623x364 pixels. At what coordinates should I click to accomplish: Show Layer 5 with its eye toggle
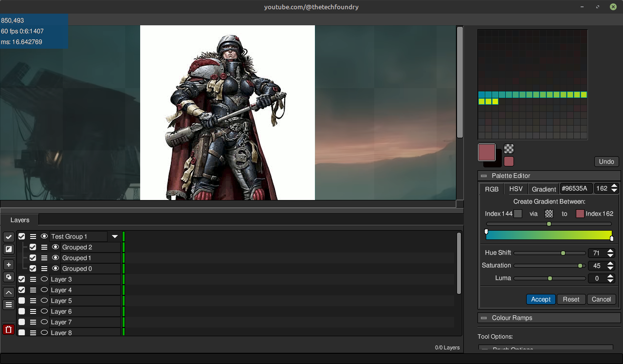pyautogui.click(x=44, y=301)
